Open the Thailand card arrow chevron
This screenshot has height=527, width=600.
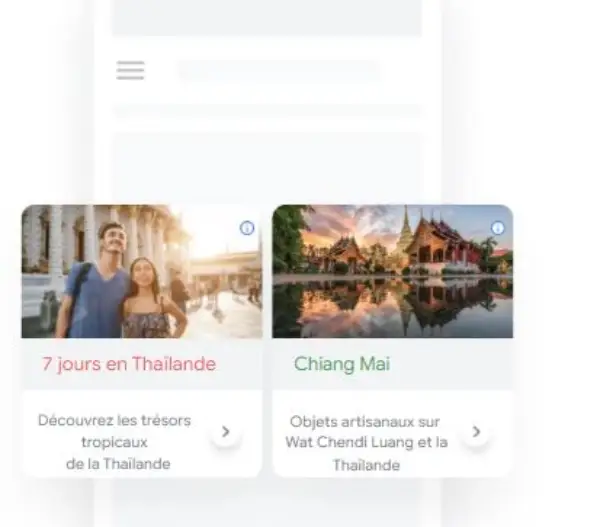pyautogui.click(x=226, y=432)
